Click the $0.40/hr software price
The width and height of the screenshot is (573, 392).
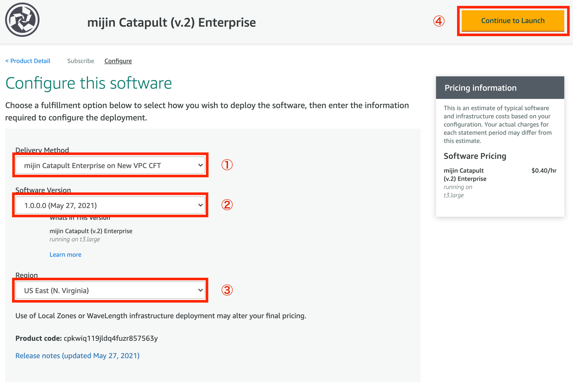(x=544, y=171)
